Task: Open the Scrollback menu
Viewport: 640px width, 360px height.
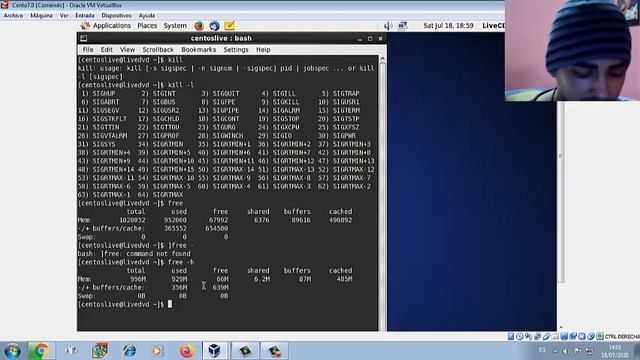Action: point(158,50)
